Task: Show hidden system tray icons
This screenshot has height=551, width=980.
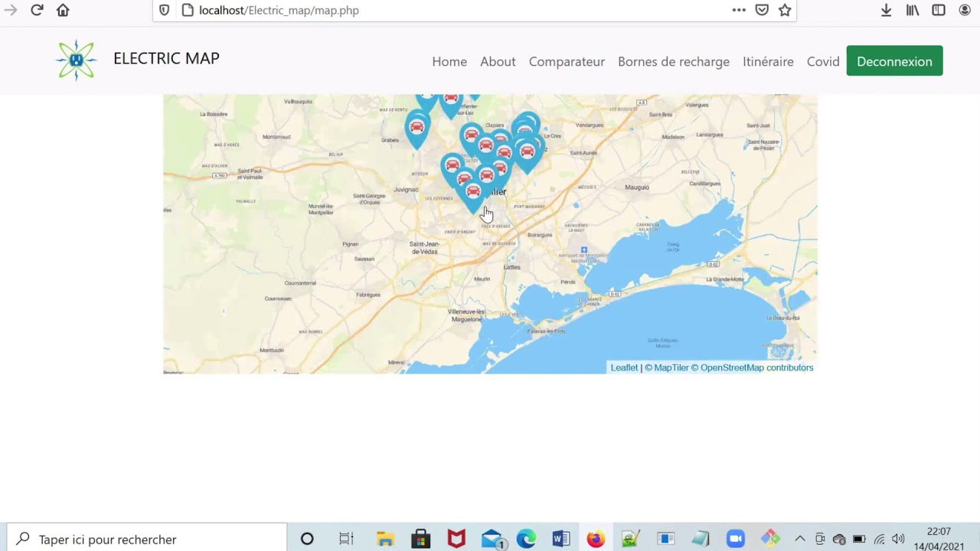Action: [x=800, y=539]
